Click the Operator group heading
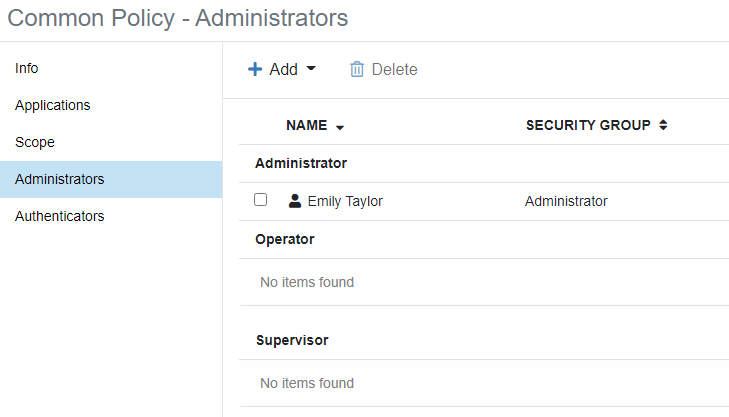The image size is (729, 417). [x=285, y=239]
